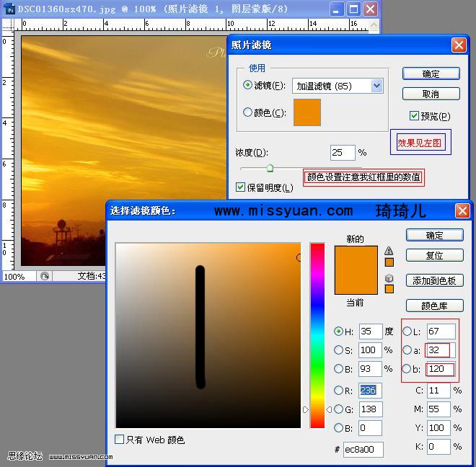Click the G value field showing 138
This screenshot has height=467, width=476.
pos(371,409)
